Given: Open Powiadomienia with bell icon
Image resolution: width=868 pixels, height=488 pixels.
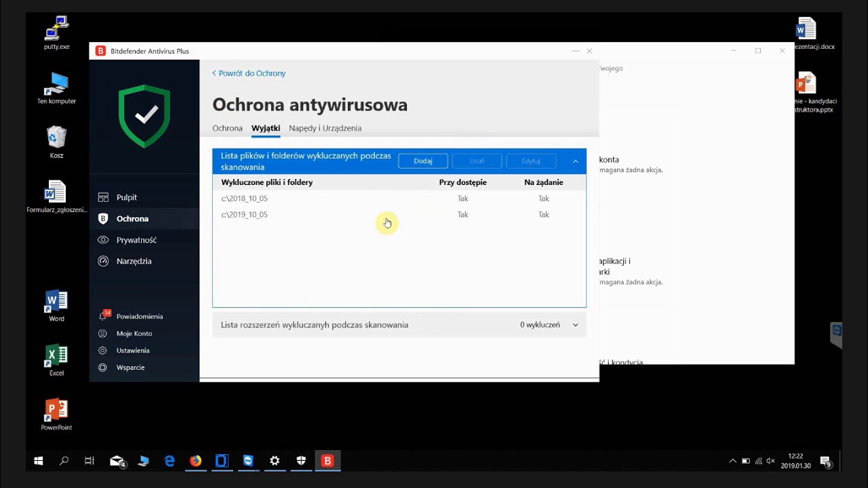Looking at the screenshot, I should 139,317.
